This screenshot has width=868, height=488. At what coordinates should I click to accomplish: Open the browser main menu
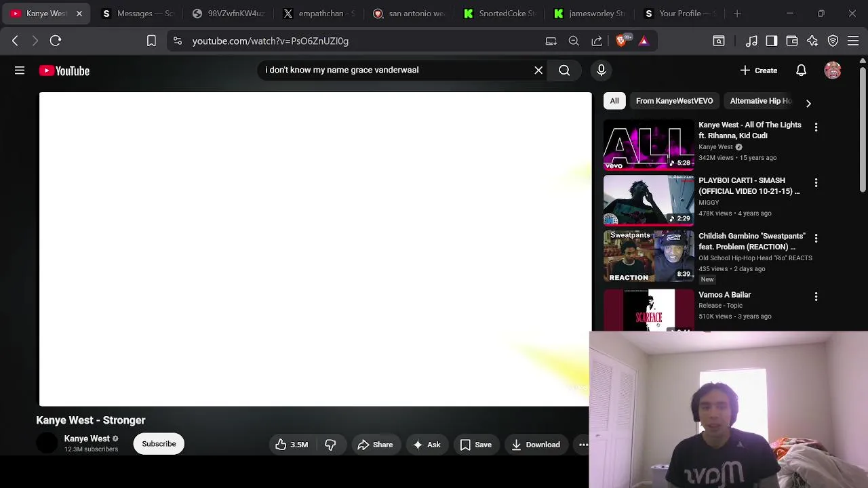point(853,41)
